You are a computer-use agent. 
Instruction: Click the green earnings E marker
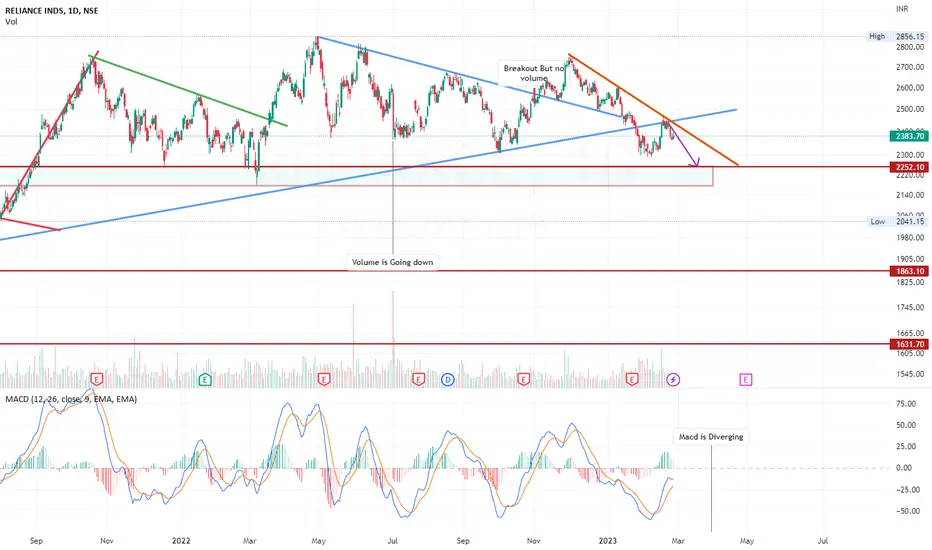(x=205, y=379)
